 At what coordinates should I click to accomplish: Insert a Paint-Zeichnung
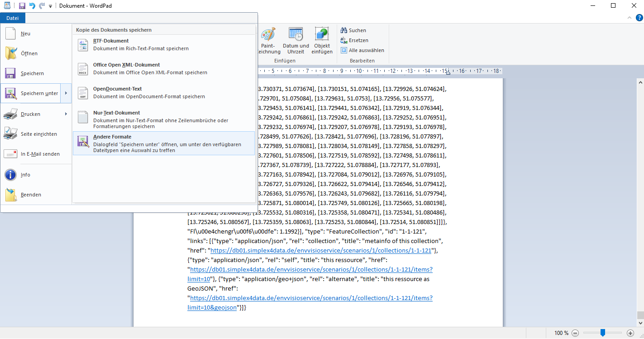point(268,41)
